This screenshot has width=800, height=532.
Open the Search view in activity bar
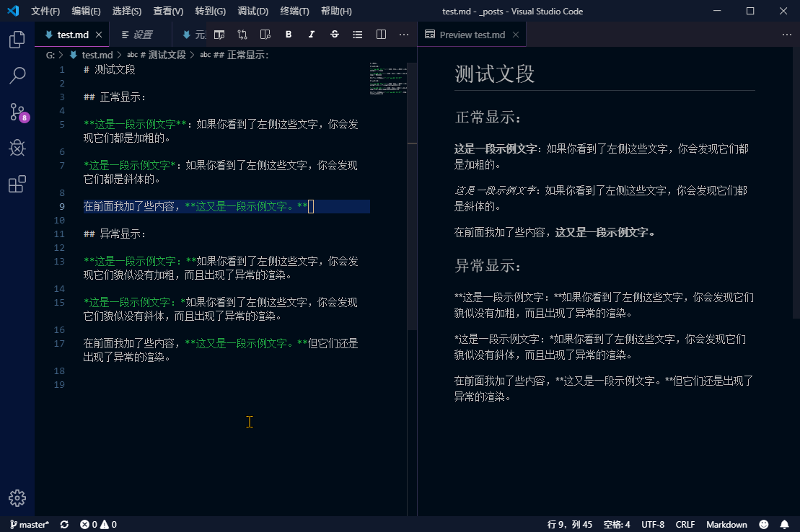point(17,76)
